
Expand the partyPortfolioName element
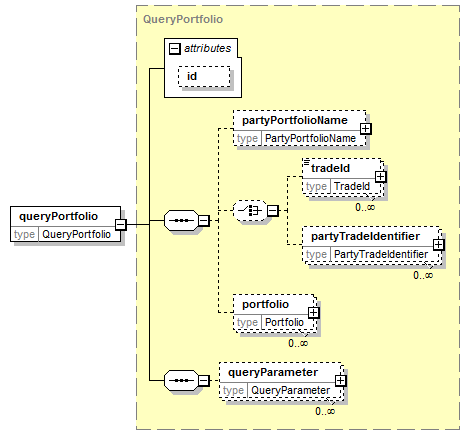[x=366, y=129]
